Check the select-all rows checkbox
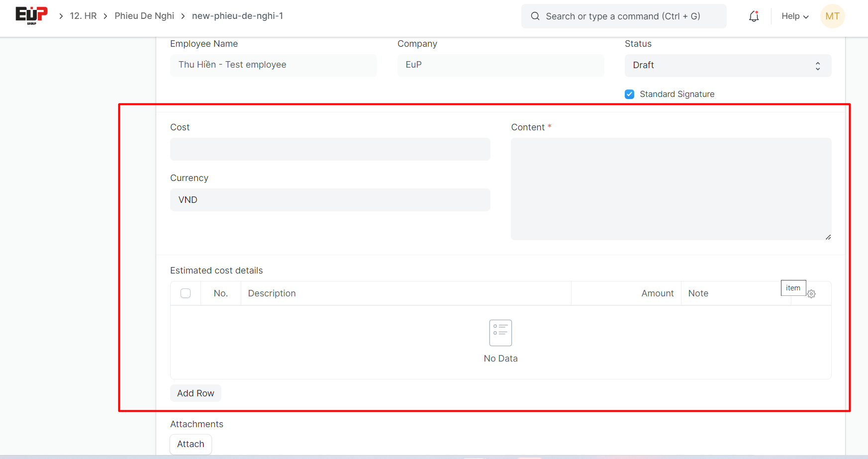The height and width of the screenshot is (459, 868). click(x=186, y=293)
